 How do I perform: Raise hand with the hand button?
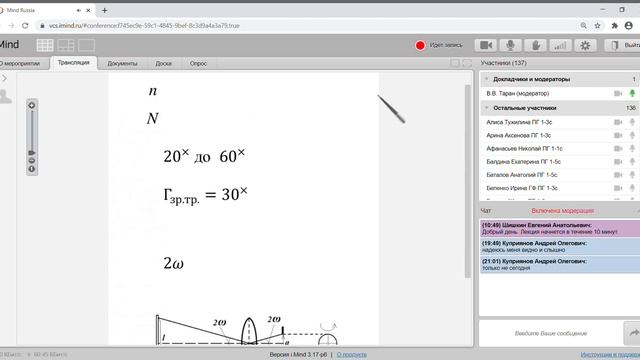pos(536,45)
